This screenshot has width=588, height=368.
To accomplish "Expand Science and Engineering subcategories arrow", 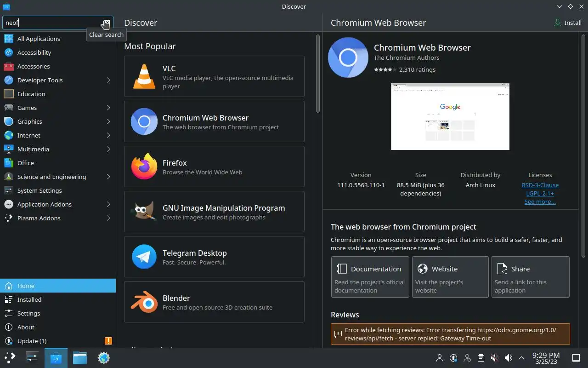I will (108, 177).
